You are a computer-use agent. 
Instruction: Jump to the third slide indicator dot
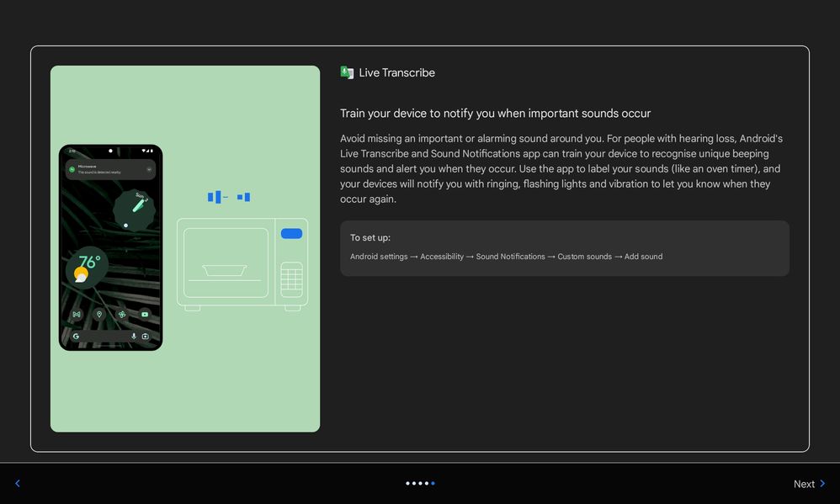coord(420,483)
